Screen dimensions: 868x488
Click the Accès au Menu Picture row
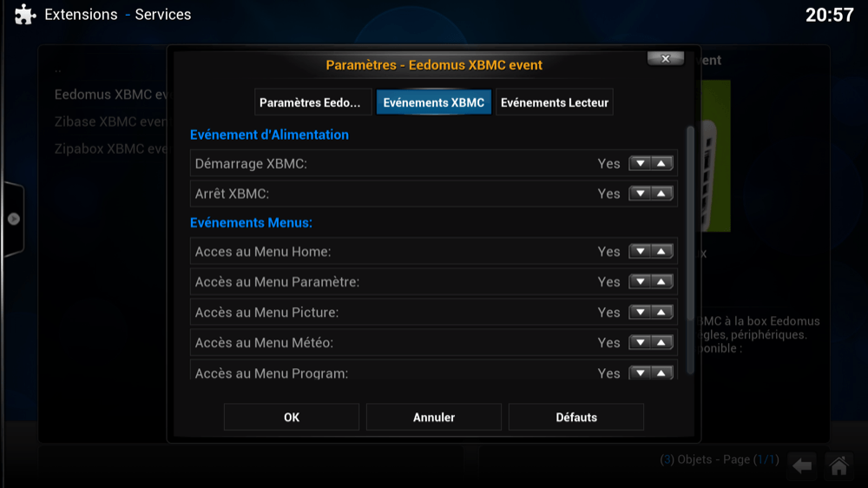point(433,312)
